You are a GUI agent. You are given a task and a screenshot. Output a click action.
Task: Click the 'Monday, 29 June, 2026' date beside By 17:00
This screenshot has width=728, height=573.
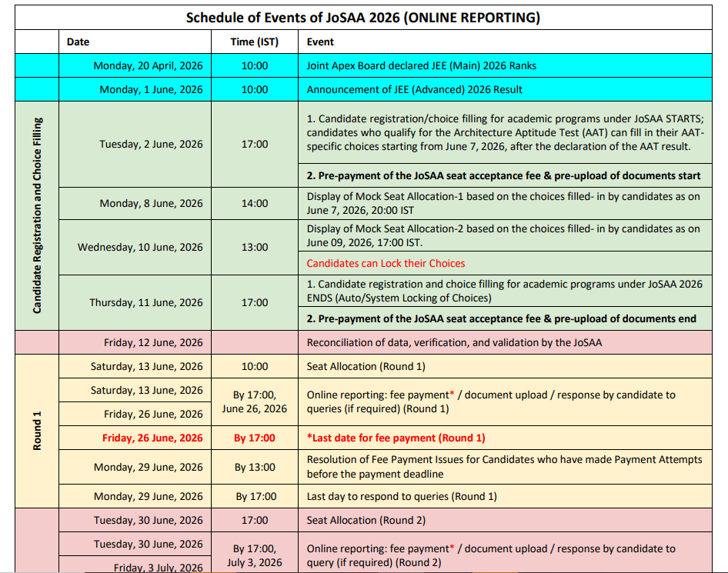148,496
